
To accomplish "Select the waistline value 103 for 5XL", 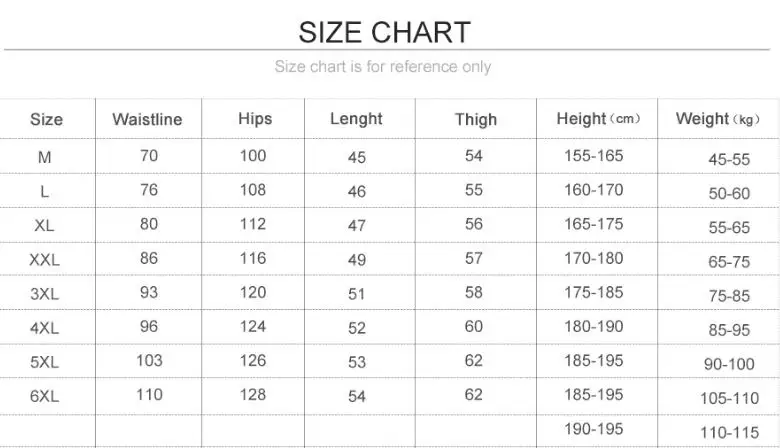I will click(x=149, y=360).
